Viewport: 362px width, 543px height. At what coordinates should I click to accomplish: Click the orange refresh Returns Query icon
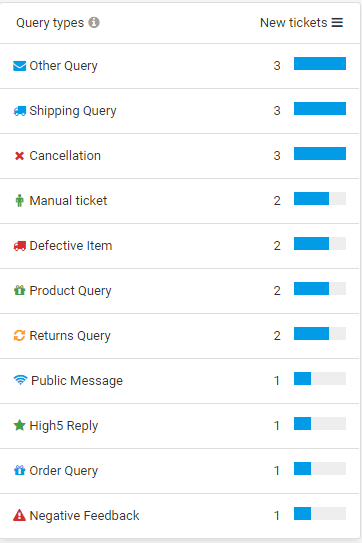(19, 335)
